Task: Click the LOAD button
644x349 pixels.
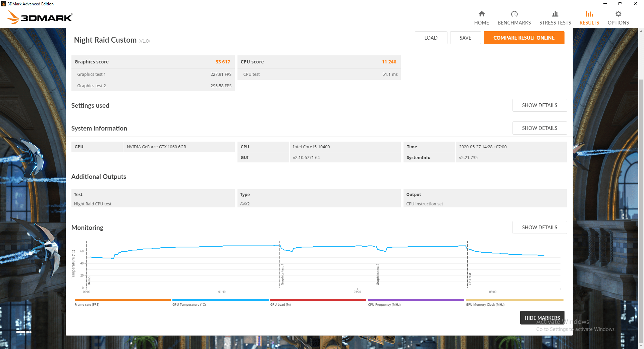Action: [431, 38]
